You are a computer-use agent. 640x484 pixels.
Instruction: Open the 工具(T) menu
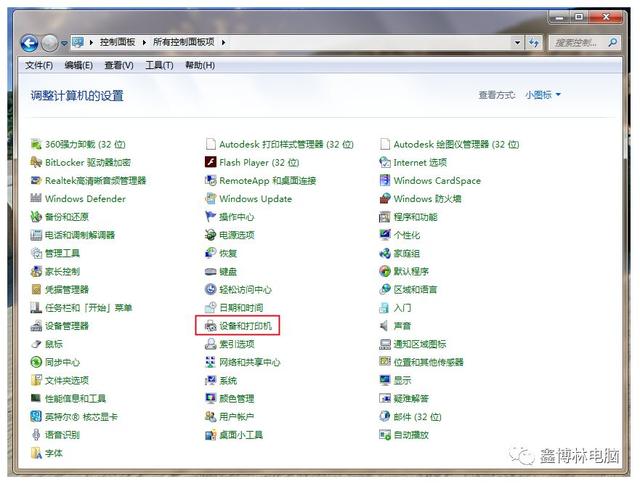tap(159, 65)
